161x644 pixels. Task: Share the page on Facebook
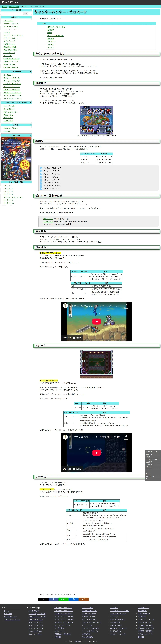[53, 599]
